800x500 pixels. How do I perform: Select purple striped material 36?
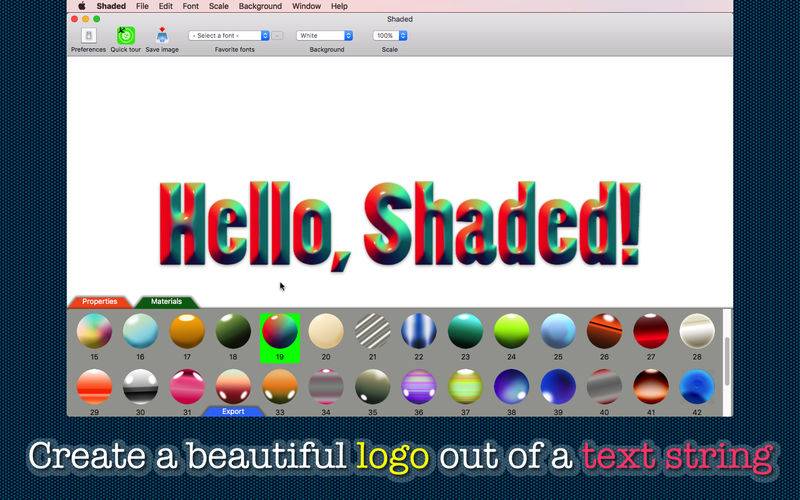click(419, 387)
